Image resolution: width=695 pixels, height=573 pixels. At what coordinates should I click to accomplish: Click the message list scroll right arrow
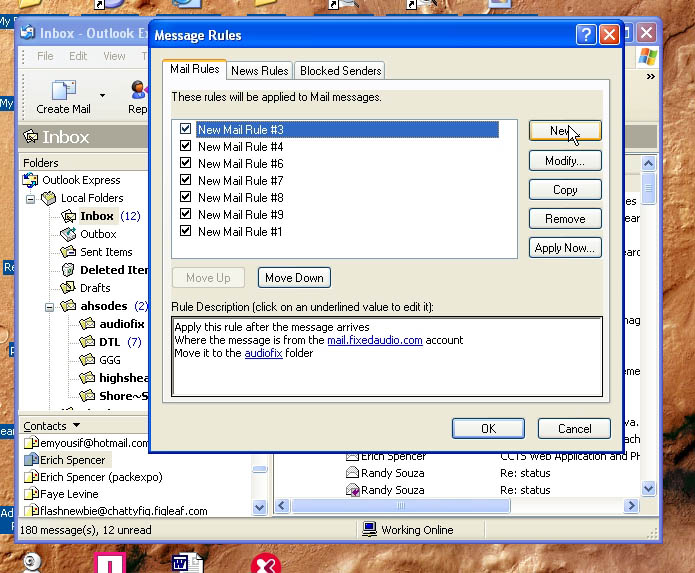click(x=631, y=506)
